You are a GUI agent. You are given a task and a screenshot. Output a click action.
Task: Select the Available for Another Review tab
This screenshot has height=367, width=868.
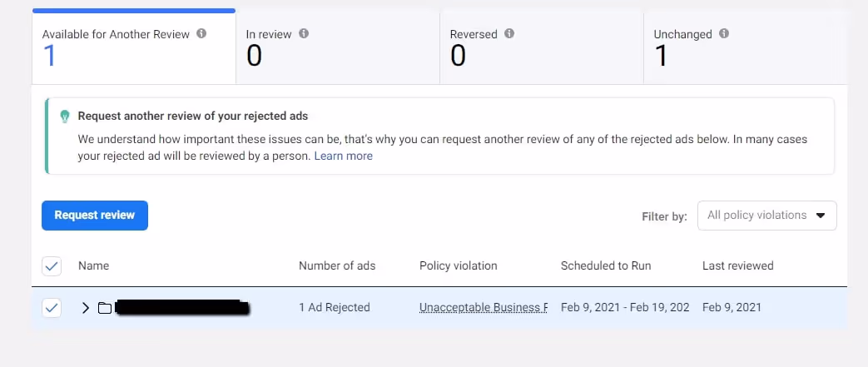pos(134,47)
